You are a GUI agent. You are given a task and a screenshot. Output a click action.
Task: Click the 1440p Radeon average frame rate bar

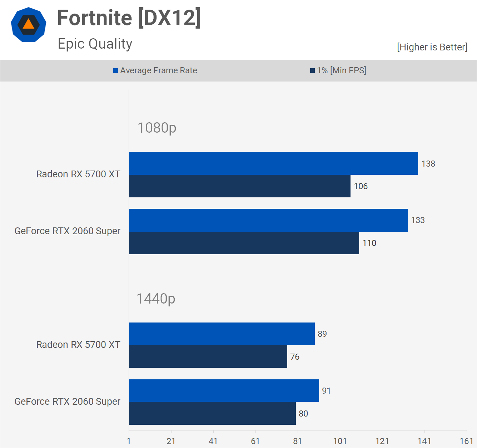pos(222,334)
